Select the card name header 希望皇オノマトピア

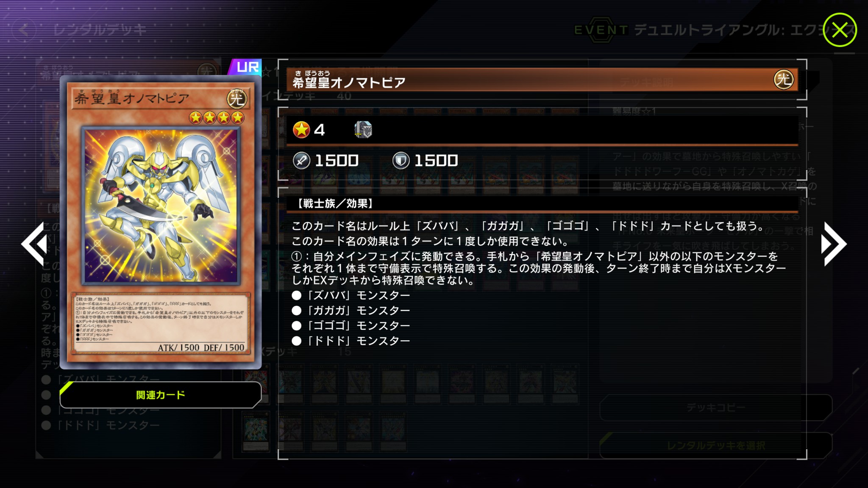tap(349, 80)
